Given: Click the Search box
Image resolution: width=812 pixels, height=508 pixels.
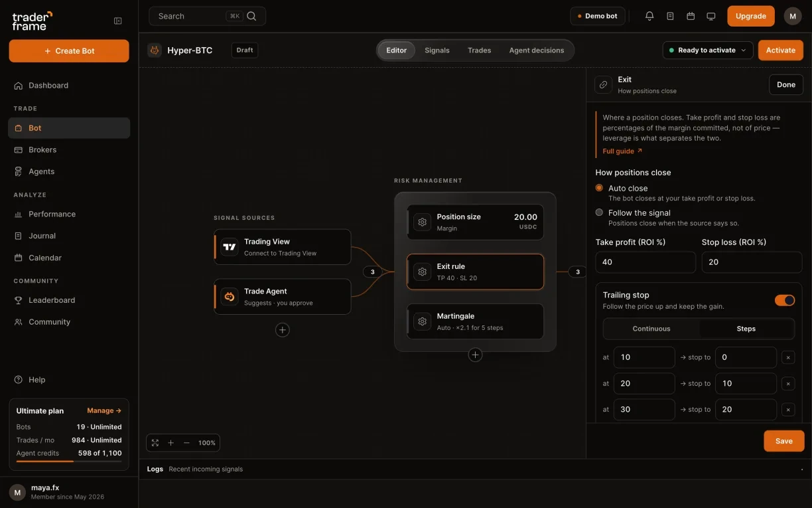Looking at the screenshot, I should tap(207, 16).
